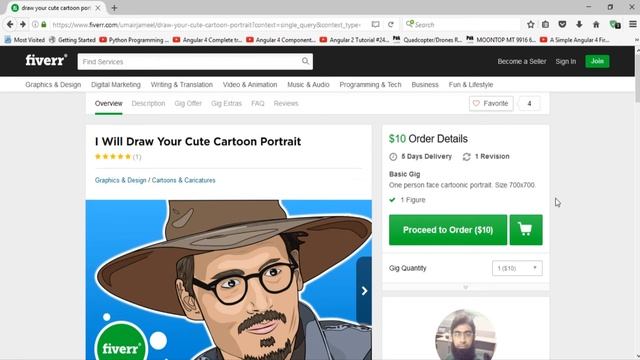This screenshot has height=360, width=640.
Task: Close the draw your cute cartoon tab
Action: (x=98, y=8)
